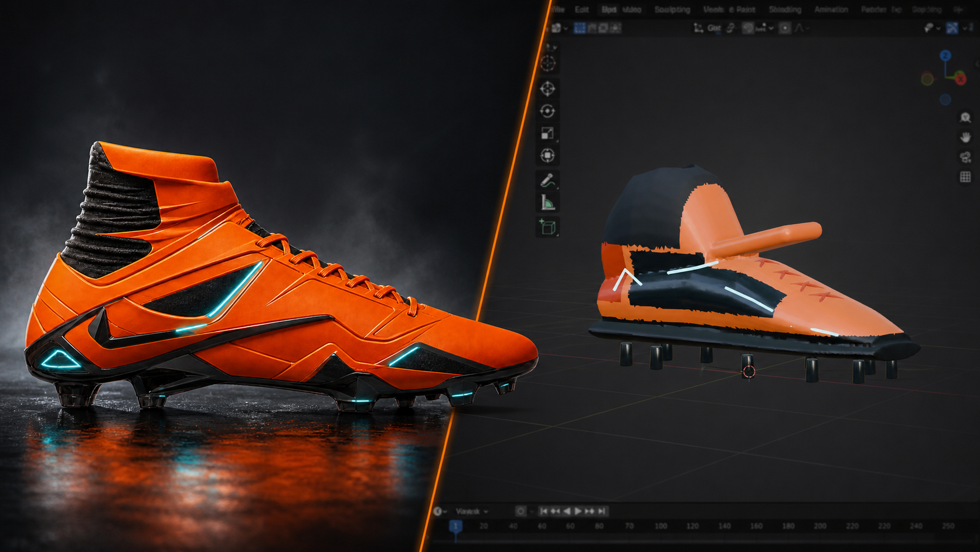
Task: Jump to previous keyframe
Action: (555, 512)
